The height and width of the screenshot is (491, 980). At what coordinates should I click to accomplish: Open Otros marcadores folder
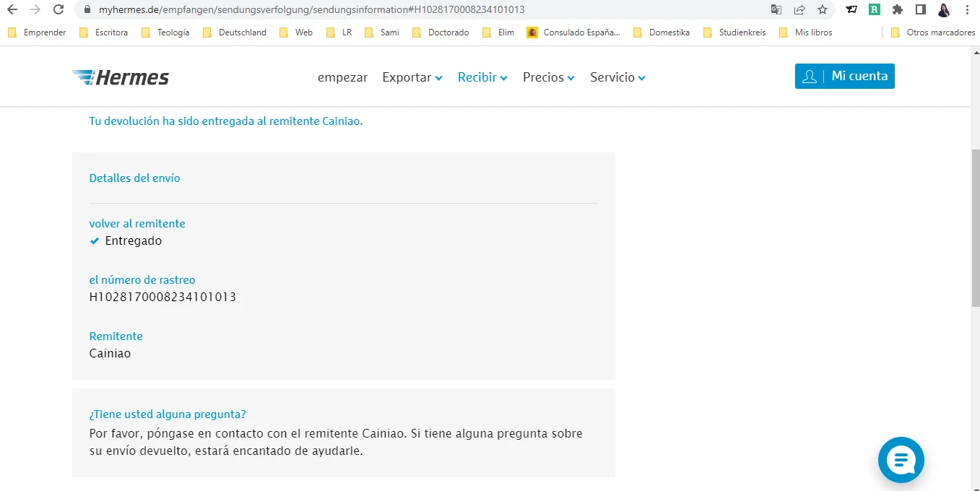point(933,32)
